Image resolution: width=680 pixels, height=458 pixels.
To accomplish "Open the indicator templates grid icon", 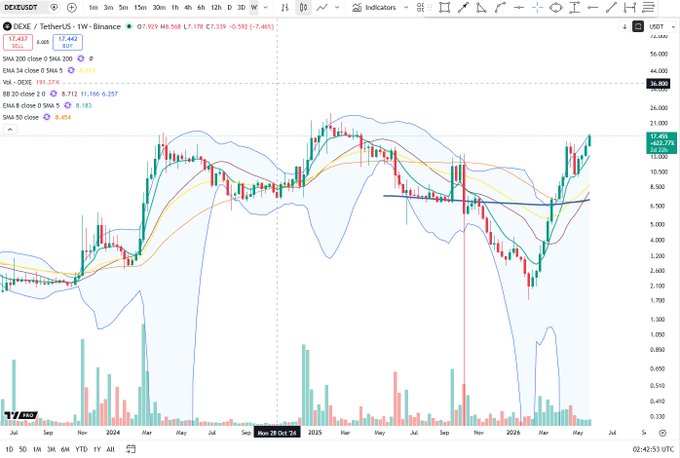I will 420,7.
